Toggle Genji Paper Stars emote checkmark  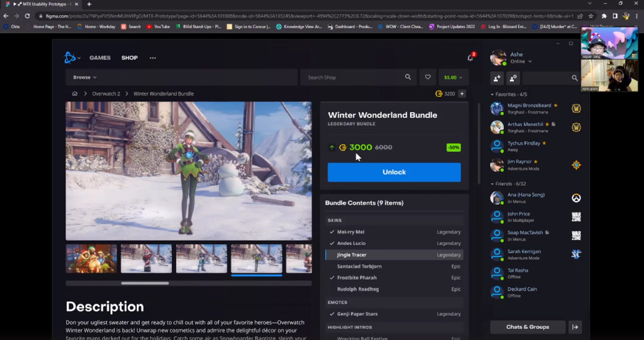[332, 314]
